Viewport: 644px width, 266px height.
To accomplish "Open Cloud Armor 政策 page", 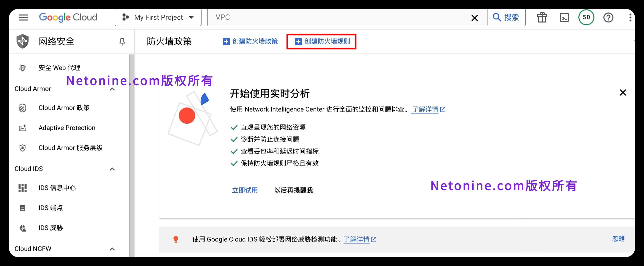I will (64, 108).
